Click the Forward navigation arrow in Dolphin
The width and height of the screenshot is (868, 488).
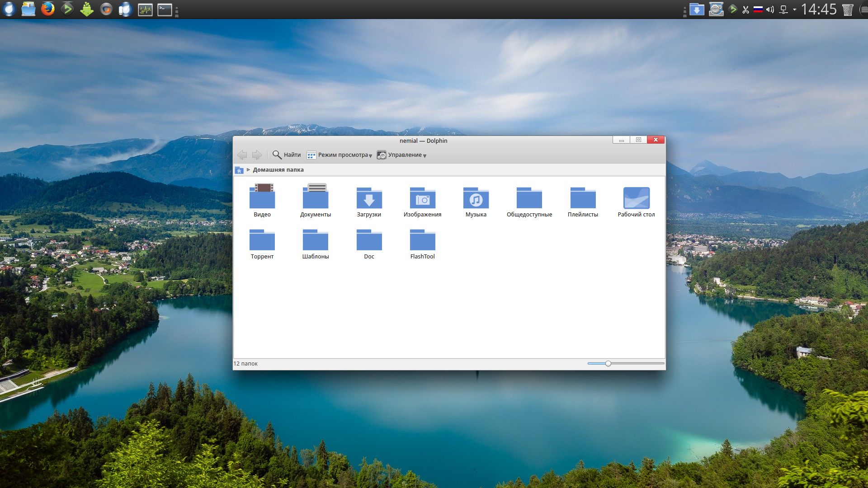(257, 155)
